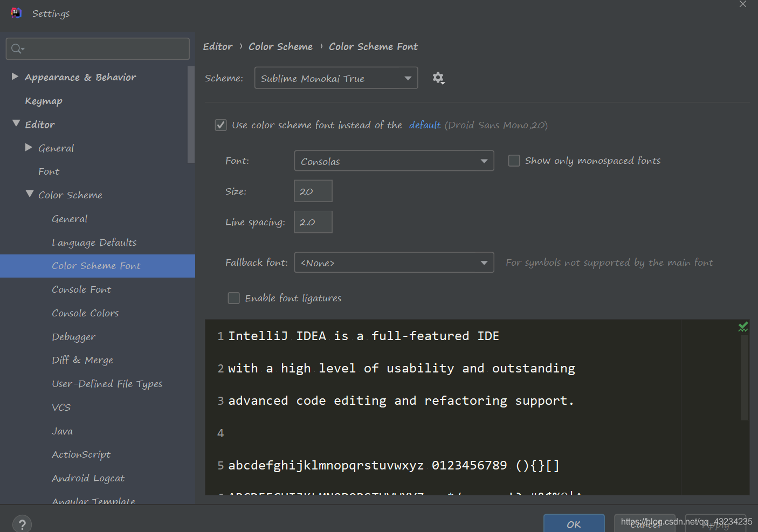Open Diff & Merge settings
This screenshot has height=532, width=758.
[x=82, y=360]
